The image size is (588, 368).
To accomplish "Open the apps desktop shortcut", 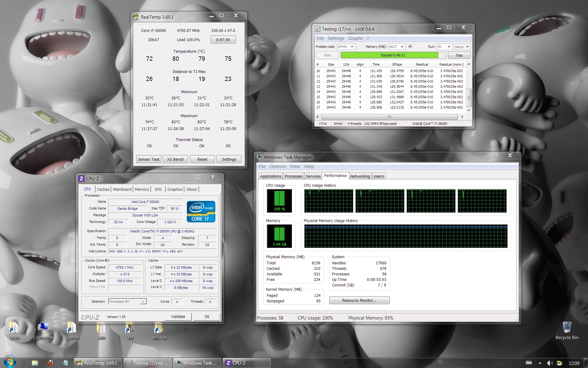I will coord(14,331).
